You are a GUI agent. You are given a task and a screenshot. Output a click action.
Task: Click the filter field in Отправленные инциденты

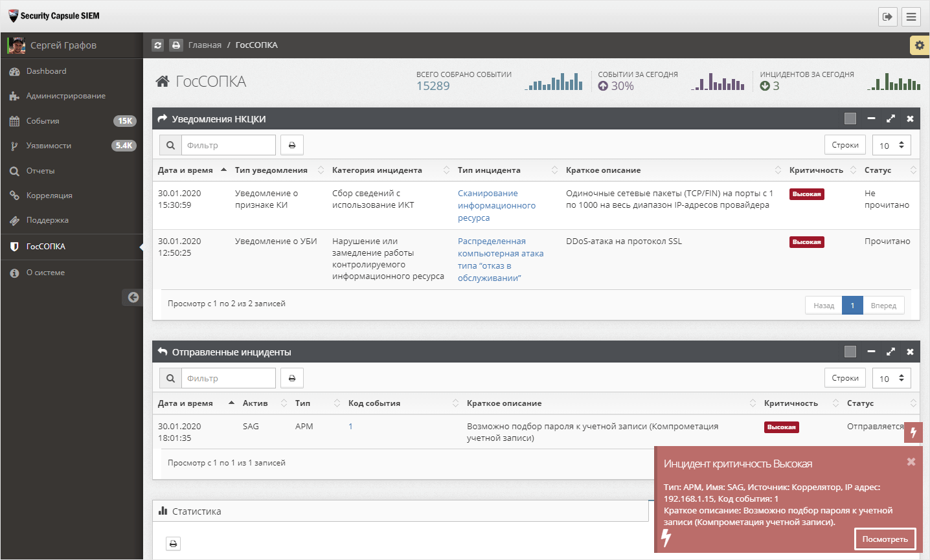228,378
